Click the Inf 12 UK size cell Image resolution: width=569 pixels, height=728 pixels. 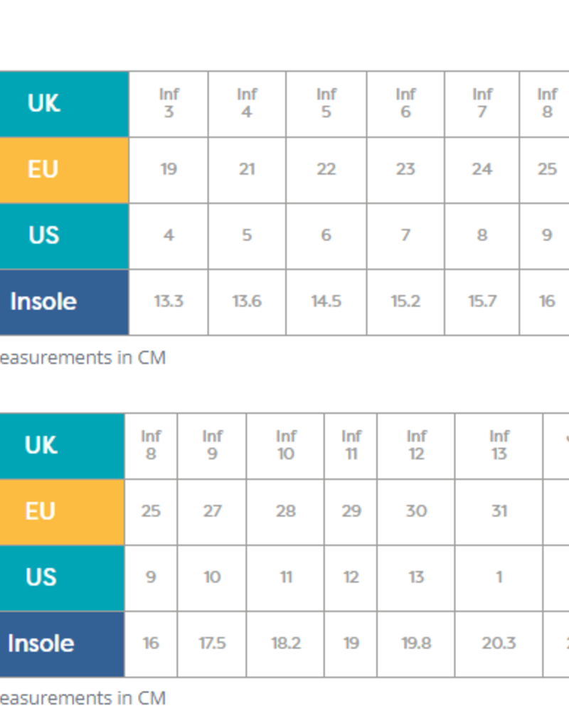coord(416,445)
